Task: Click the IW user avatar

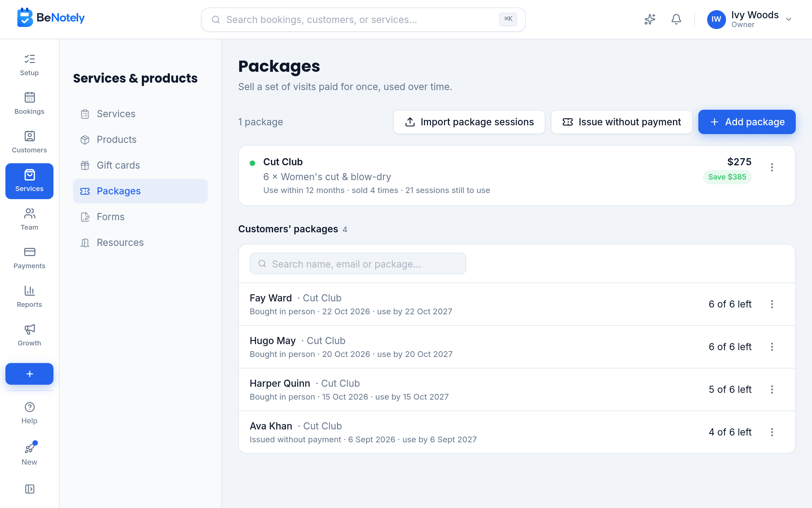Action: [x=716, y=20]
